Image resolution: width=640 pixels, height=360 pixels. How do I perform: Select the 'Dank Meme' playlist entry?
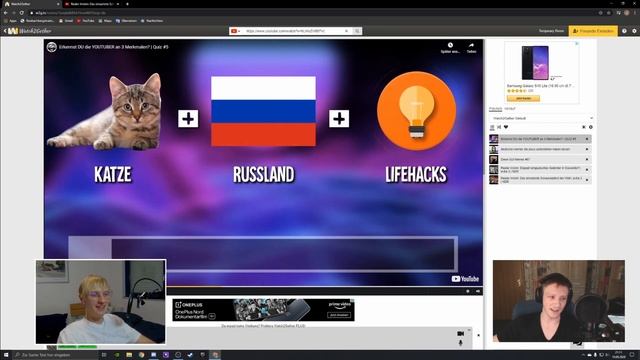point(540,160)
